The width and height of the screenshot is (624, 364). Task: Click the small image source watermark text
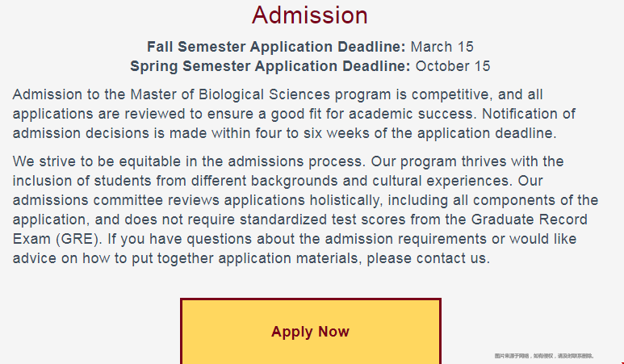[545, 355]
